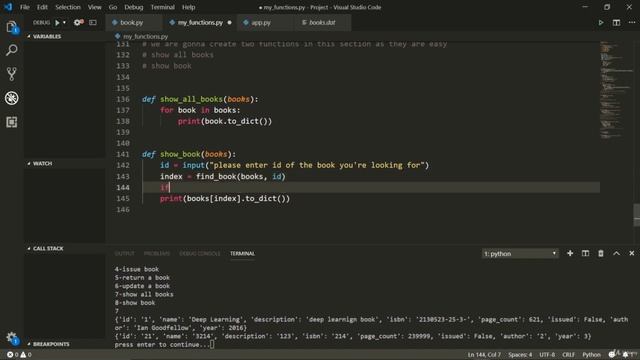Screen dimensions: 640x360
Task: Open the Selection menu
Action: 68,7
